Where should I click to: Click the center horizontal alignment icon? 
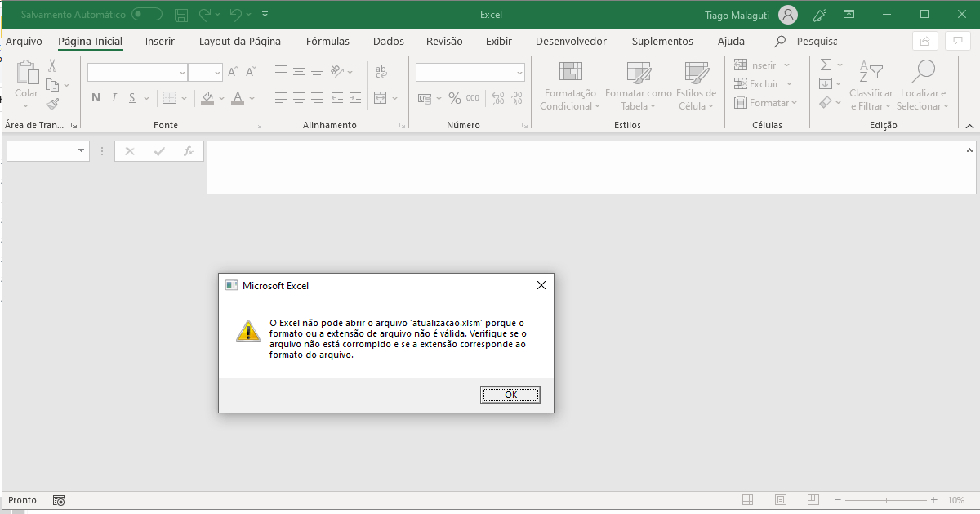coord(298,98)
